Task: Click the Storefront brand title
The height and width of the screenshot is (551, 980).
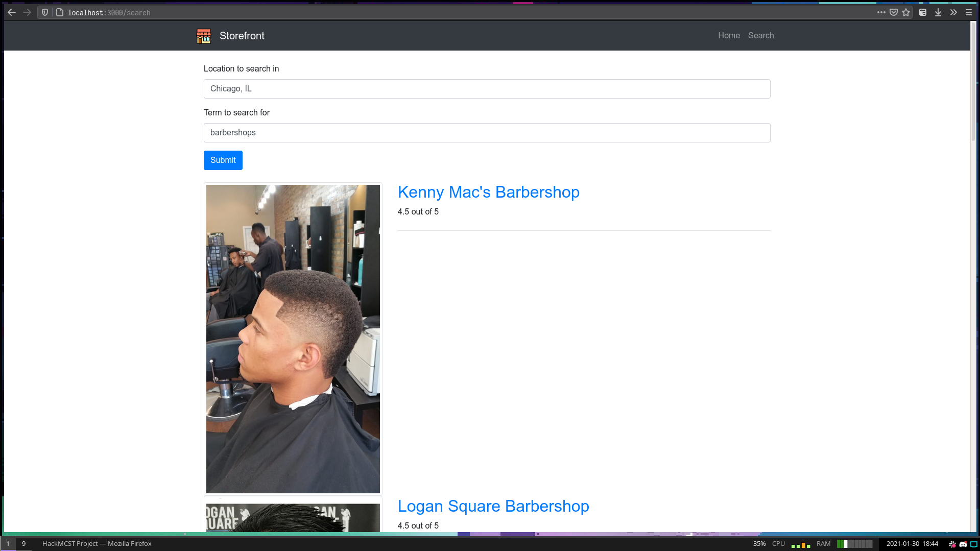Action: [242, 36]
